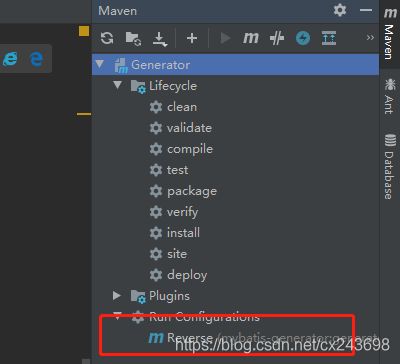The height and width of the screenshot is (364, 400).
Task: Click gear icon beside test
Action: click(156, 170)
